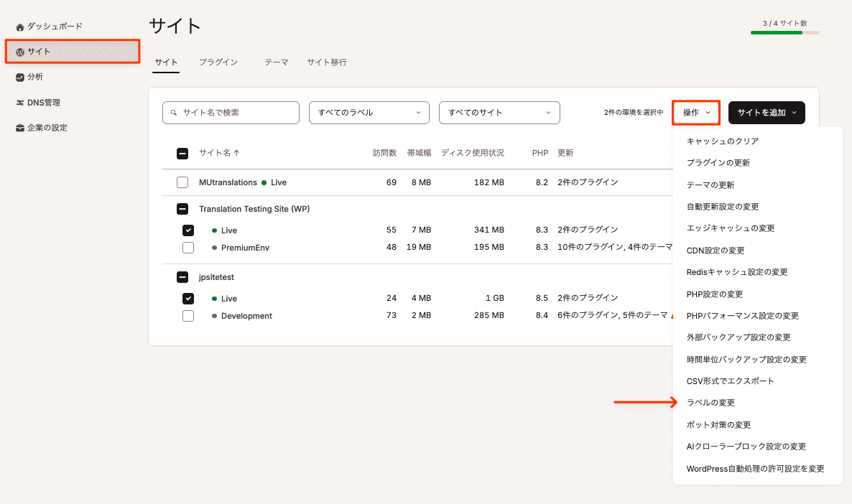The width and height of the screenshot is (852, 504).
Task: Check the MUtranslations row checkbox
Action: (x=182, y=182)
